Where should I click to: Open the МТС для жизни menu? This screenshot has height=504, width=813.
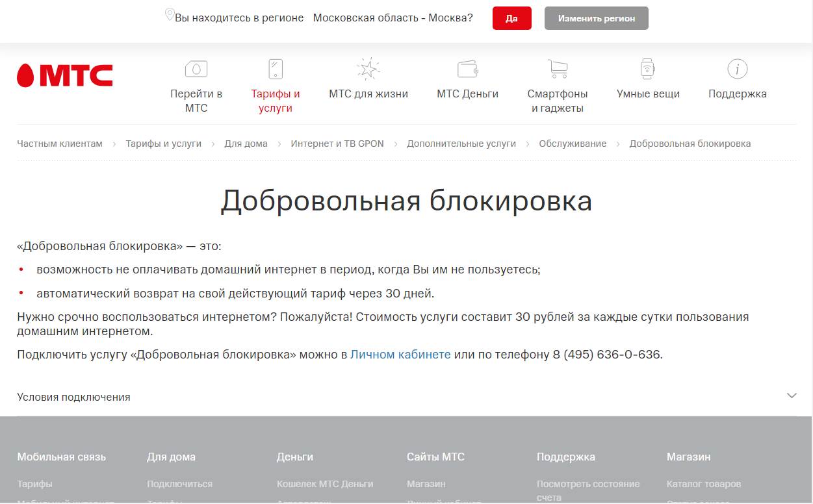[x=368, y=94]
